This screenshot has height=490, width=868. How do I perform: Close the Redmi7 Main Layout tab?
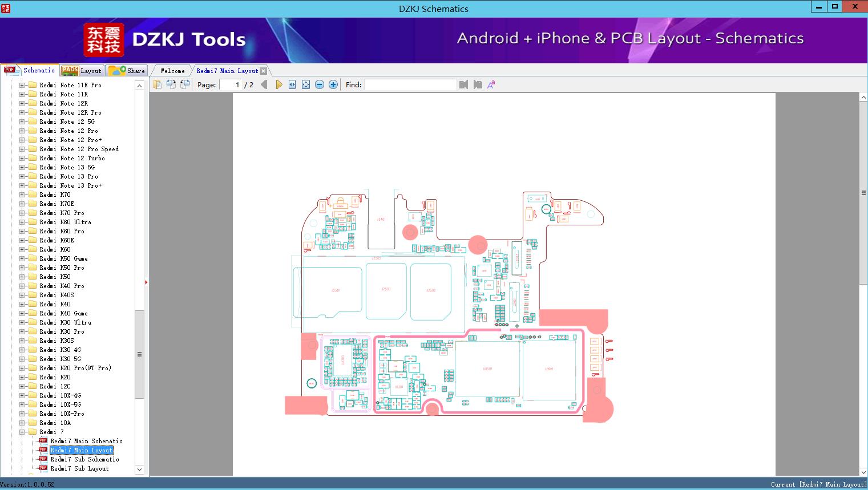point(263,71)
